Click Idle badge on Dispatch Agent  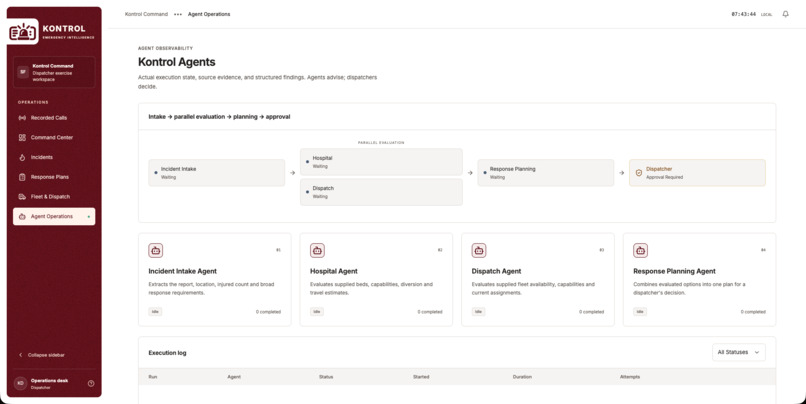(479, 311)
